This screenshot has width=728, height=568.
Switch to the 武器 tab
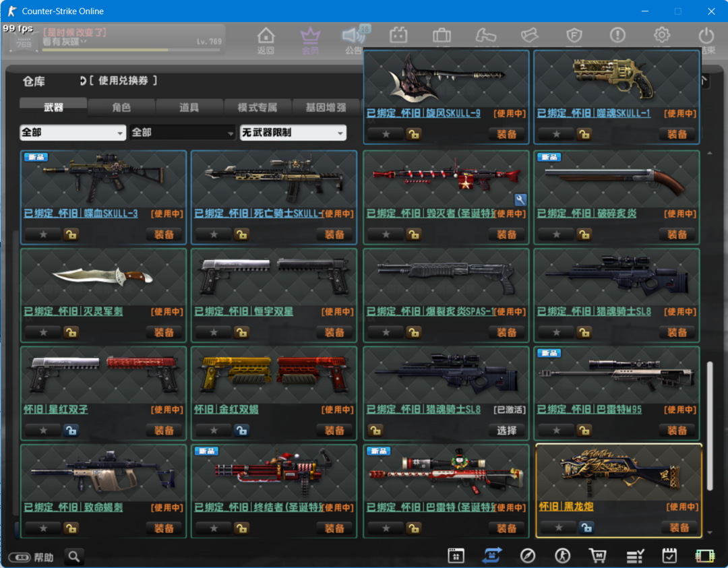(53, 107)
